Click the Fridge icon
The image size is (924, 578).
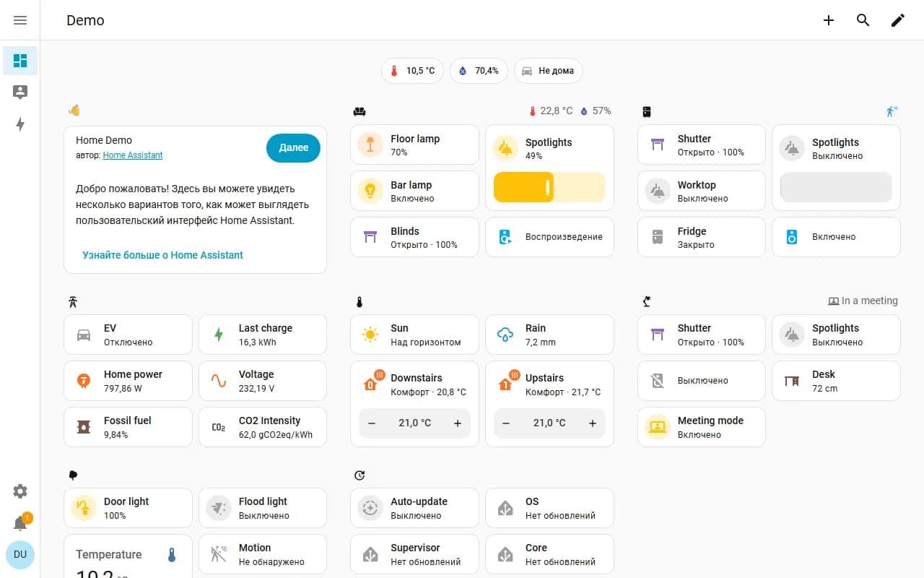coord(658,237)
